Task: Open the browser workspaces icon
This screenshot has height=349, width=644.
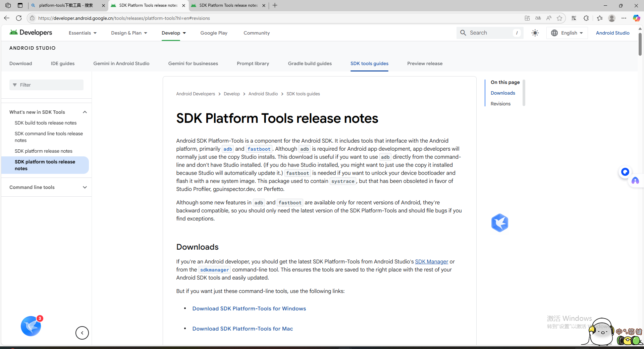Action: pyautogui.click(x=8, y=5)
